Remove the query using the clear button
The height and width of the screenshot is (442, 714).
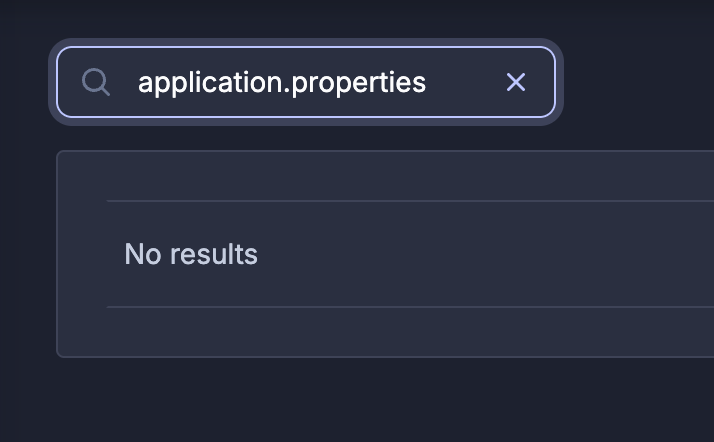pyautogui.click(x=516, y=82)
